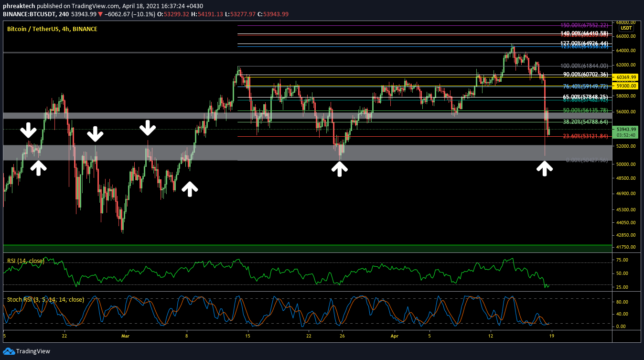Select the yellow 60369.99 price tag

(x=626, y=77)
